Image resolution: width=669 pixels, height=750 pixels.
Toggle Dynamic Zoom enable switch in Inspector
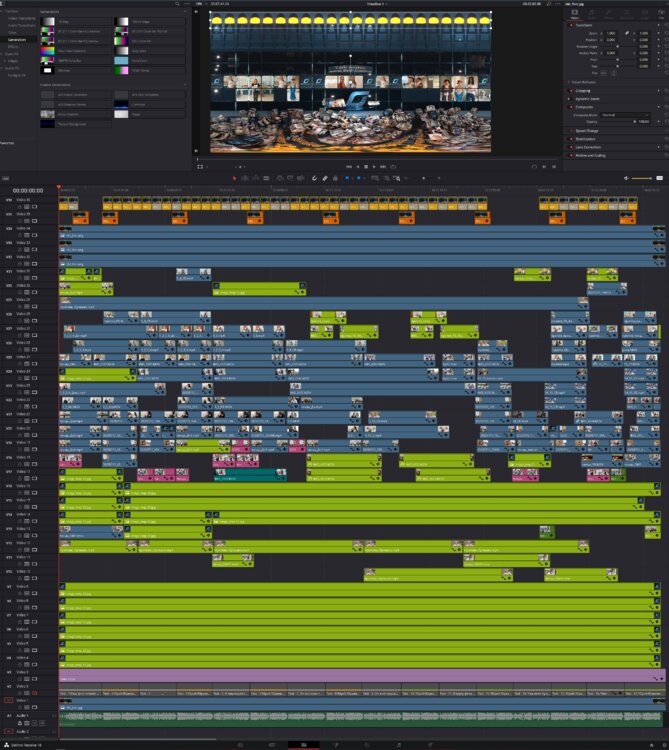569,99
